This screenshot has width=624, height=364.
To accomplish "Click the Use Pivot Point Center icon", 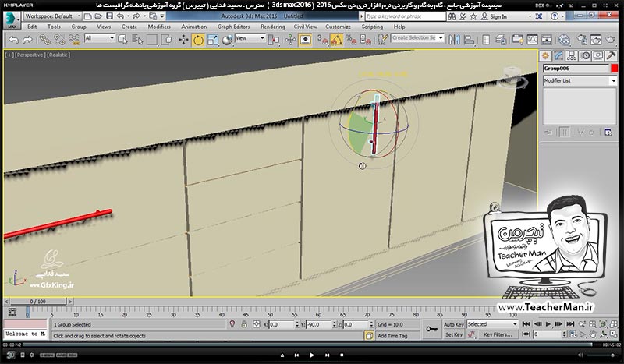I will click(x=274, y=40).
